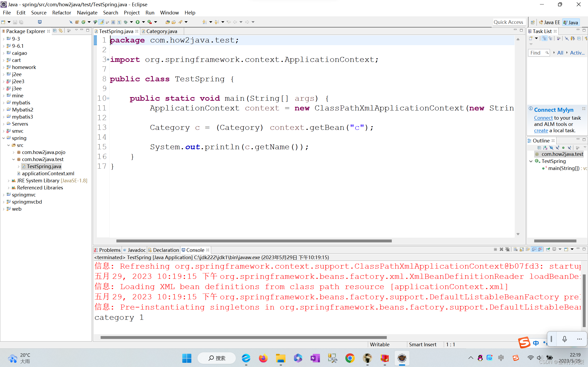The width and height of the screenshot is (588, 367).
Task: Click Collapse All in Package Explorer
Action: (55, 31)
